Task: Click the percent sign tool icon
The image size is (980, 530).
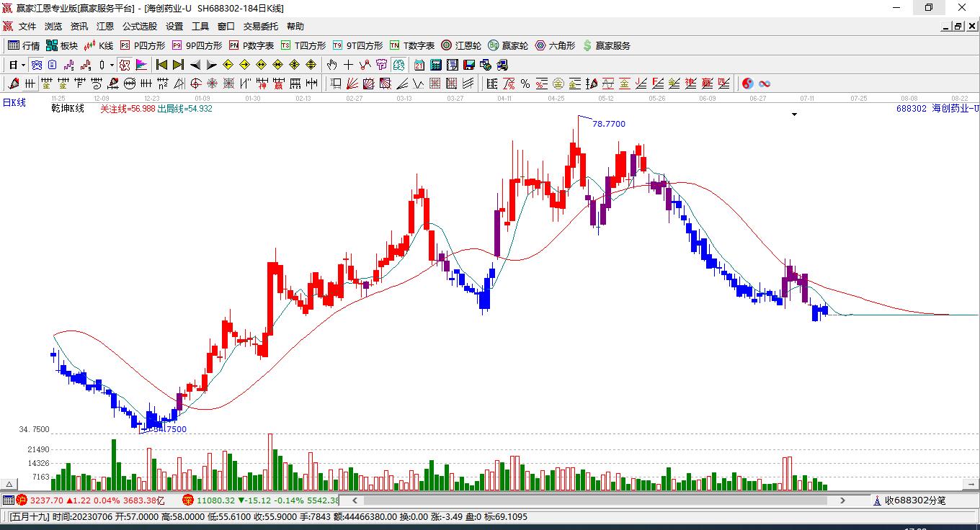Action: [x=525, y=84]
